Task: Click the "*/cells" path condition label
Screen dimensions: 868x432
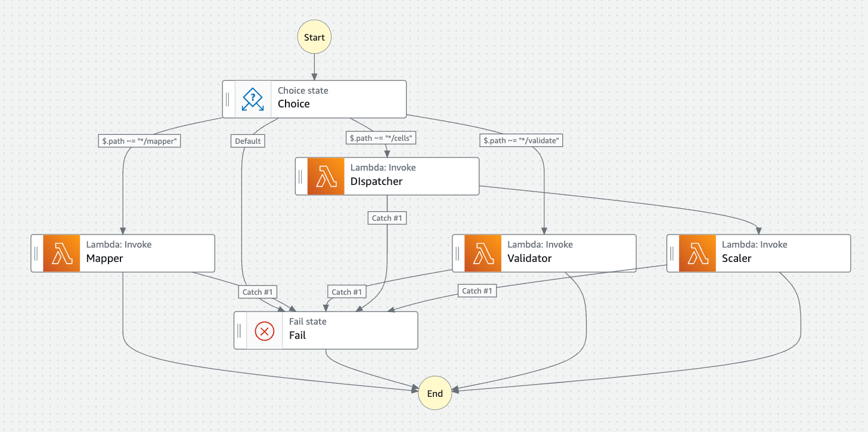Action: tap(382, 138)
